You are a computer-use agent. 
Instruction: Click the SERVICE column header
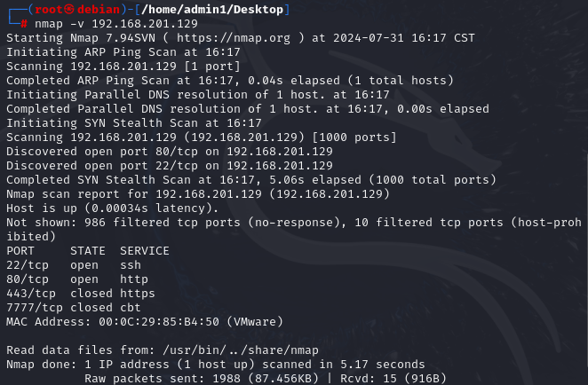pyautogui.click(x=145, y=251)
